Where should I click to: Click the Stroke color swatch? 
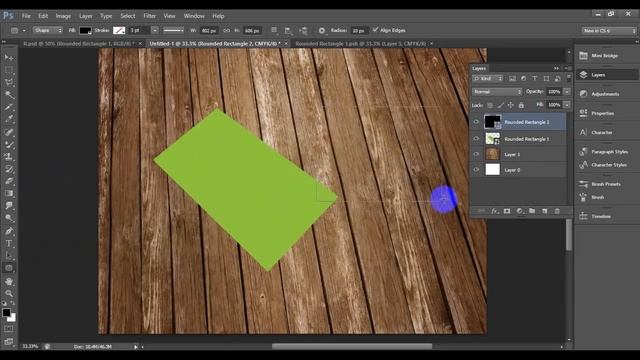point(119,30)
